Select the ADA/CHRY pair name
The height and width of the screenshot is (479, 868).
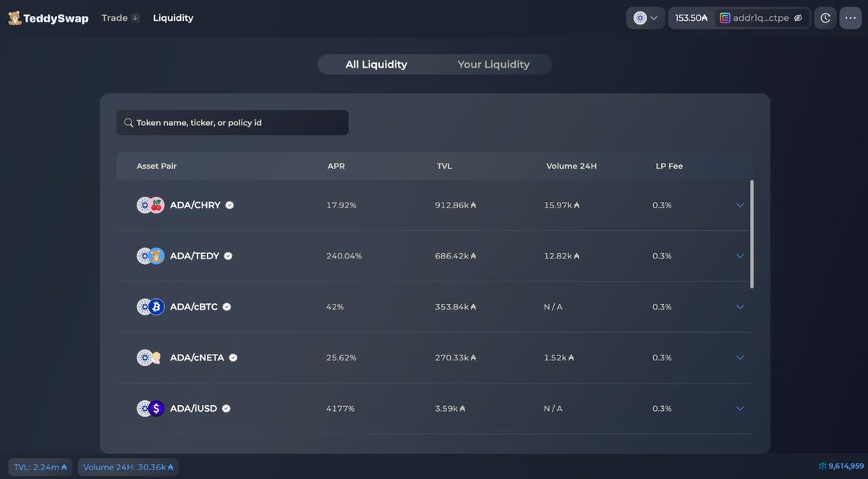tap(195, 205)
